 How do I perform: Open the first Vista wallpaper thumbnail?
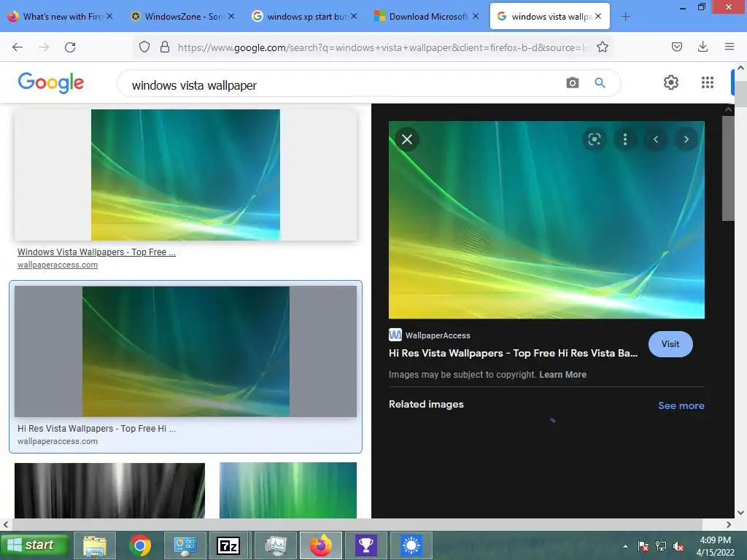click(185, 175)
